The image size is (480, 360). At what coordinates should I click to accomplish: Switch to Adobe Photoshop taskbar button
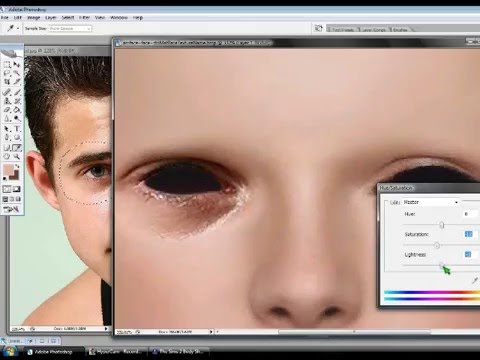[53, 352]
